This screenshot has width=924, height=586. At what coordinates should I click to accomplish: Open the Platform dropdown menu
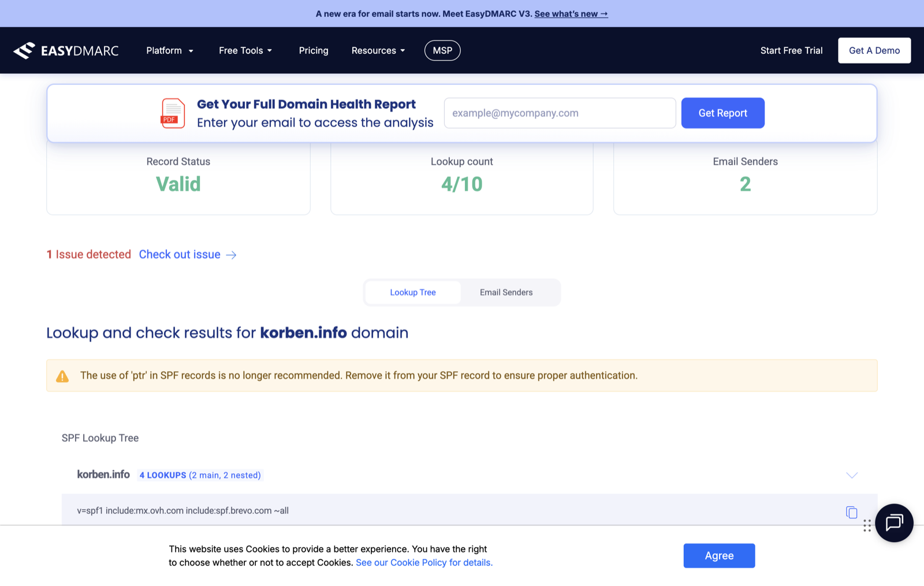(x=170, y=51)
